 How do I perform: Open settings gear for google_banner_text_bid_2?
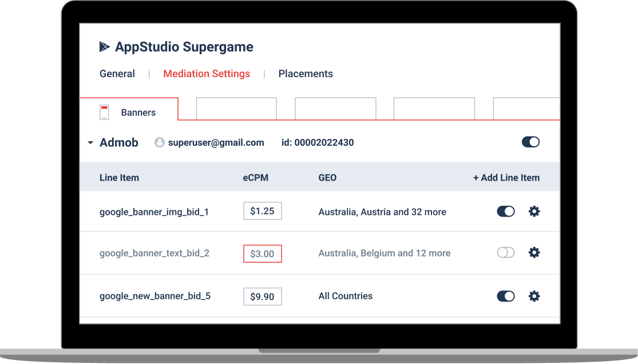[534, 253]
